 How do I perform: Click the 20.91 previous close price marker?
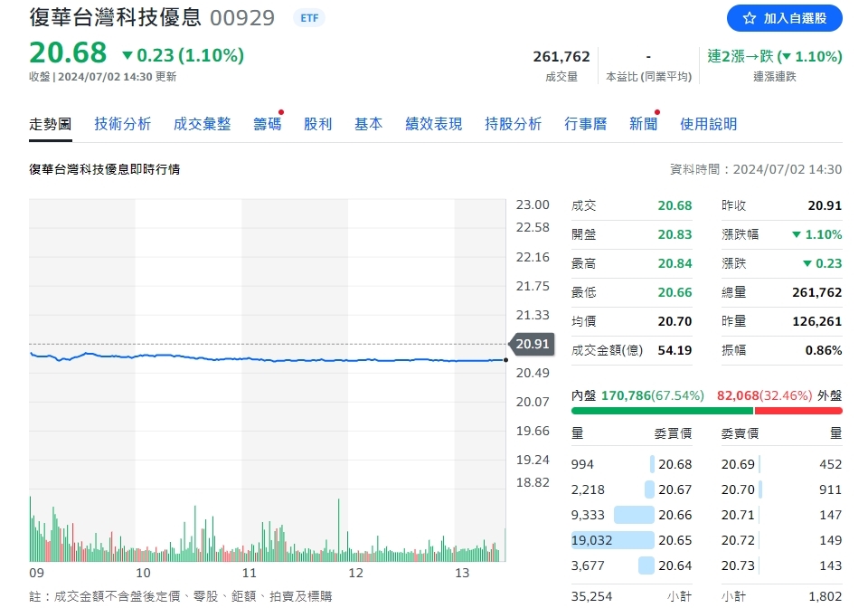[x=533, y=344]
